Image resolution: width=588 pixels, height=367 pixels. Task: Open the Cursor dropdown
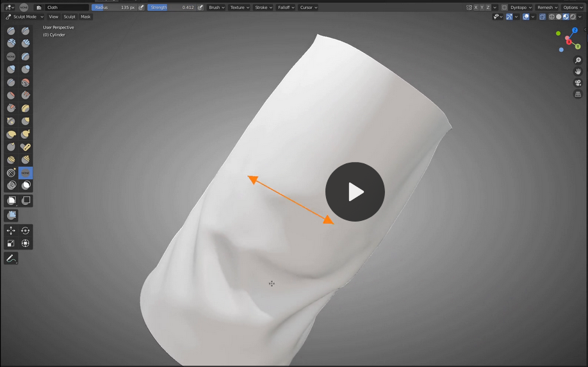(x=309, y=8)
